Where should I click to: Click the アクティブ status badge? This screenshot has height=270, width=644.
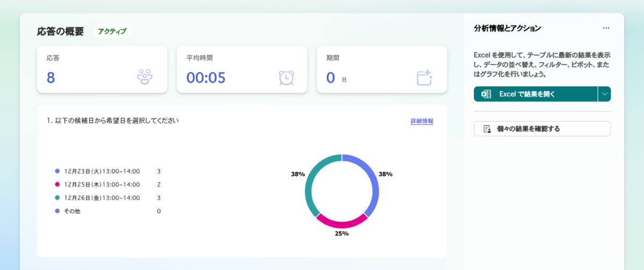[x=112, y=32]
